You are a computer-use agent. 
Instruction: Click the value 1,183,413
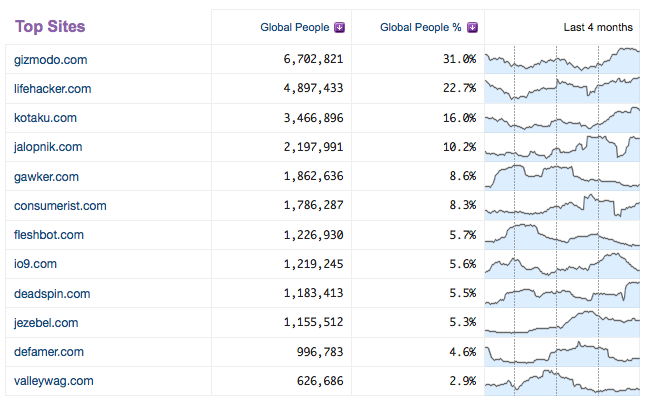(x=314, y=294)
